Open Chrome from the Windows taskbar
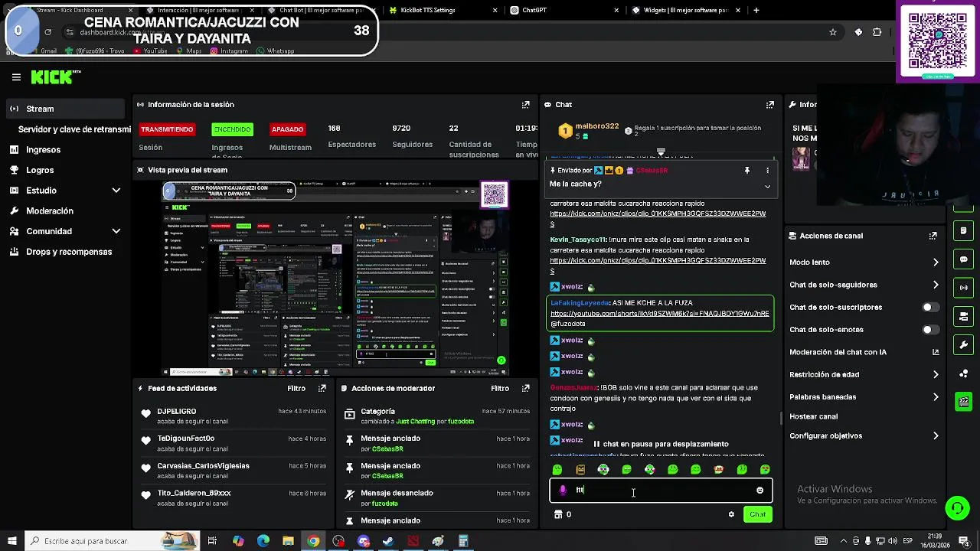Viewport: 980px width, 551px height. (313, 541)
